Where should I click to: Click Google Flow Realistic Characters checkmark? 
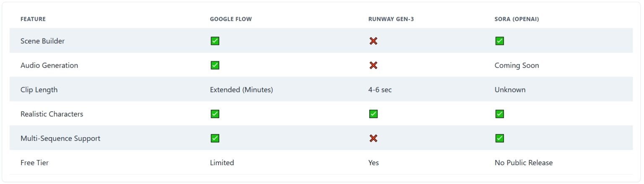click(215, 114)
